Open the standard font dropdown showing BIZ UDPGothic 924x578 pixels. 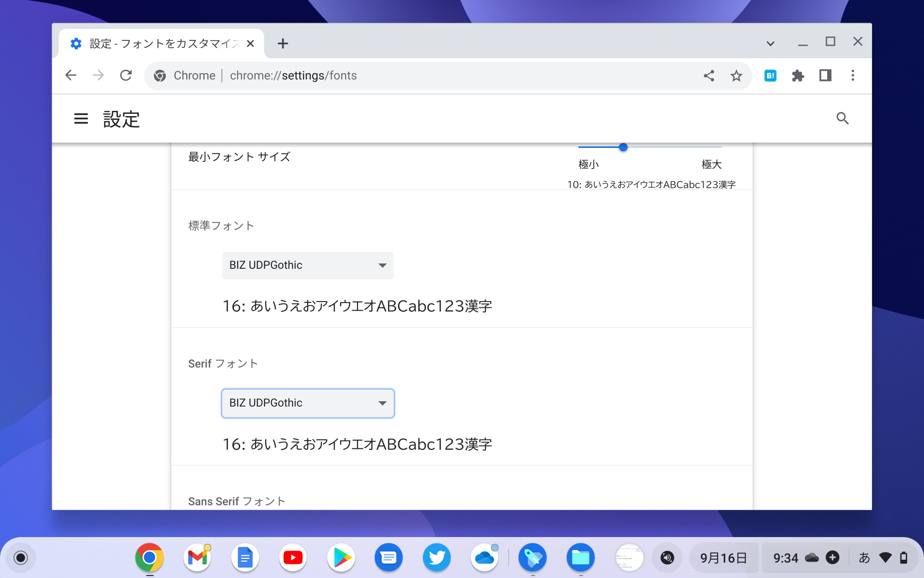pos(308,265)
